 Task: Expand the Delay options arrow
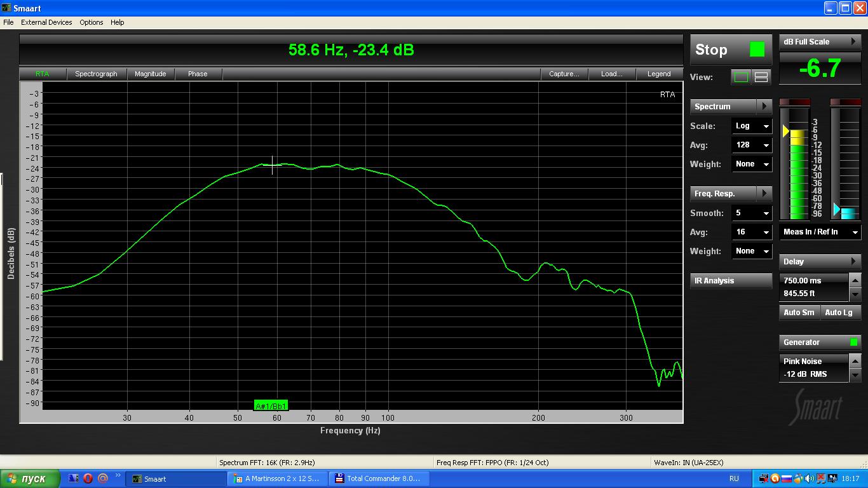click(853, 261)
